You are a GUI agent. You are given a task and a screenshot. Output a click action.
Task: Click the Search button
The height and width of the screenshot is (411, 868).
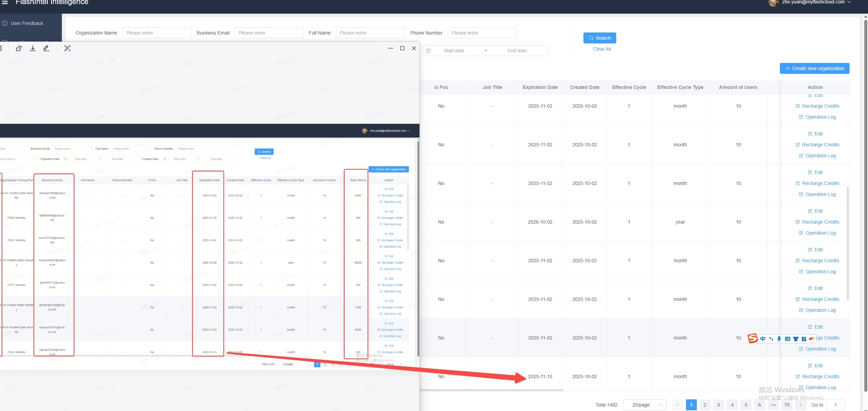600,38
